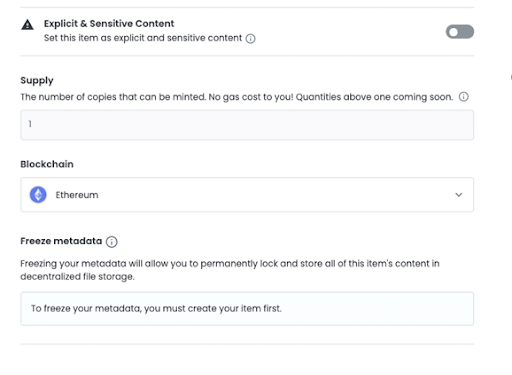Click info icon after Supply description
Viewport: 512px width, 375px height.
(464, 97)
